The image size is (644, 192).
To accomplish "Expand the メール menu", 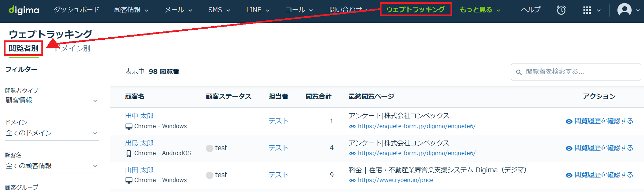I will coord(178,10).
